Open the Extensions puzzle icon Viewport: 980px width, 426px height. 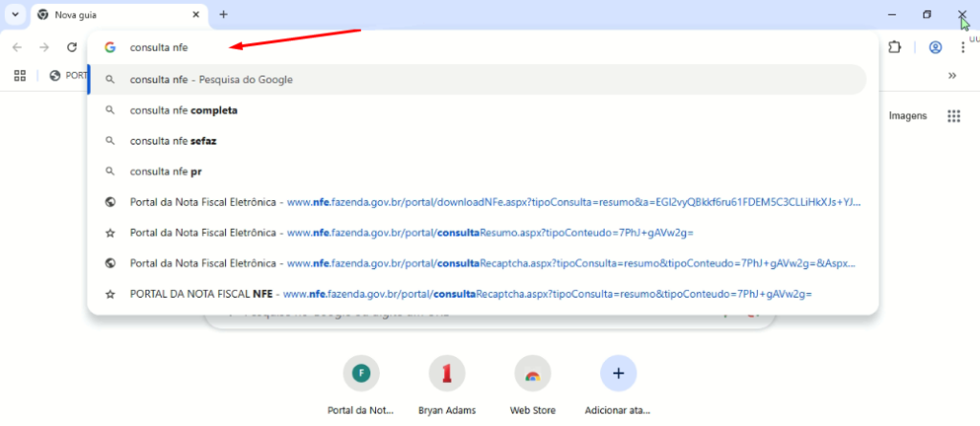895,48
